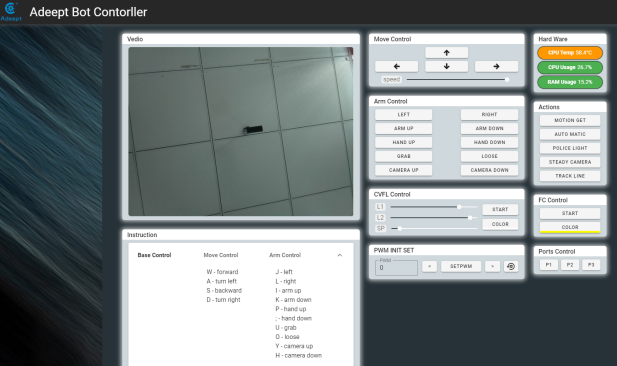Open the FC Control COLOR picker
Viewport: 617px width, 366px height.
(570, 227)
